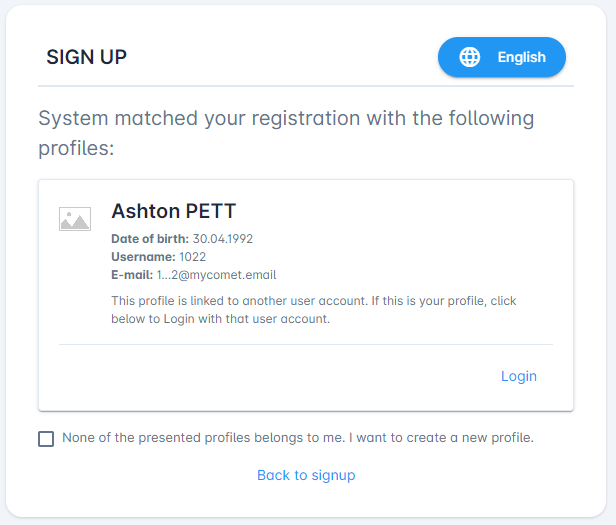The image size is (616, 525).
Task: Click the 'System matched your registration' message
Action: 286,133
